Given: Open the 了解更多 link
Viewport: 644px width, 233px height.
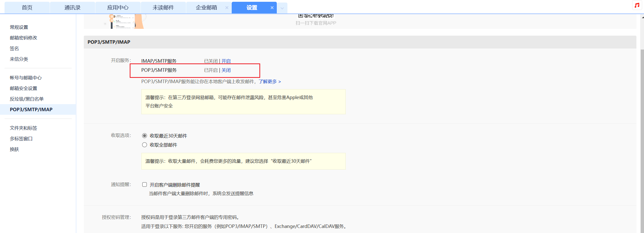Looking at the screenshot, I should click(270, 81).
